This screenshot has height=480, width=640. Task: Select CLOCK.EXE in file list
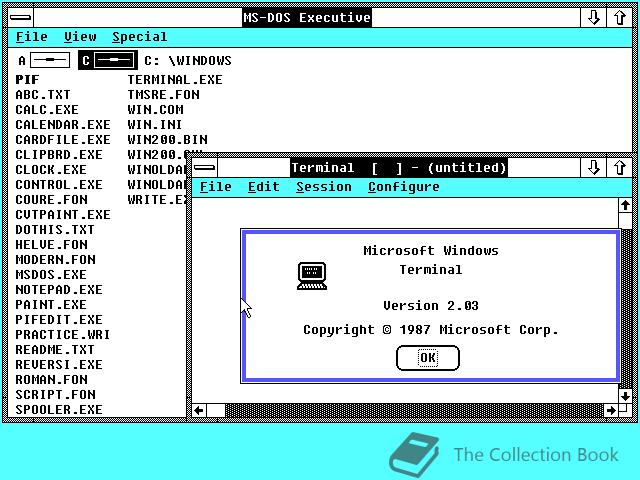tap(51, 170)
